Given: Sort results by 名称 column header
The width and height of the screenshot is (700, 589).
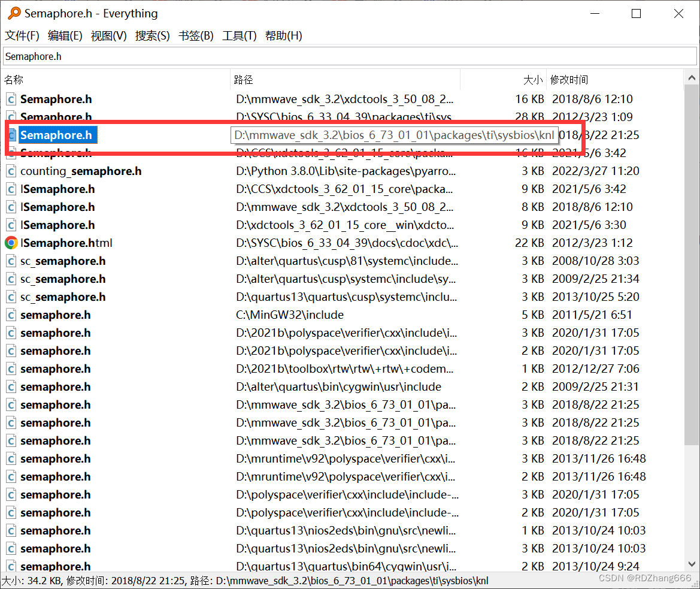Looking at the screenshot, I should (116, 80).
